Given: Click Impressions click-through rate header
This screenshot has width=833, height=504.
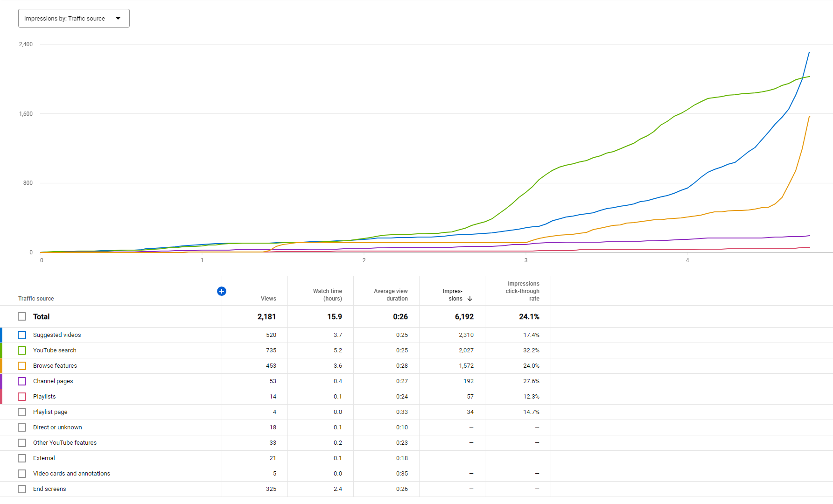Looking at the screenshot, I should (523, 291).
